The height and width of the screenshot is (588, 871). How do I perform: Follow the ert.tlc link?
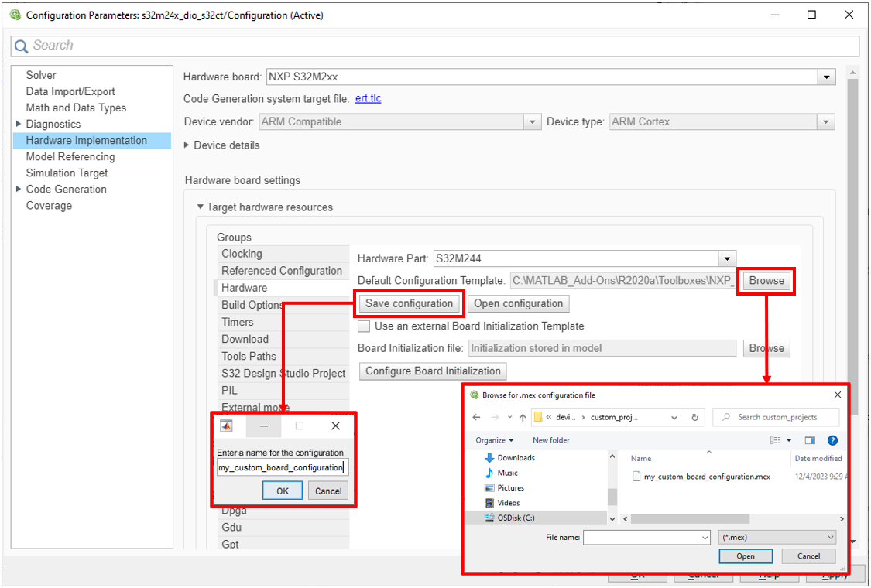pos(369,98)
